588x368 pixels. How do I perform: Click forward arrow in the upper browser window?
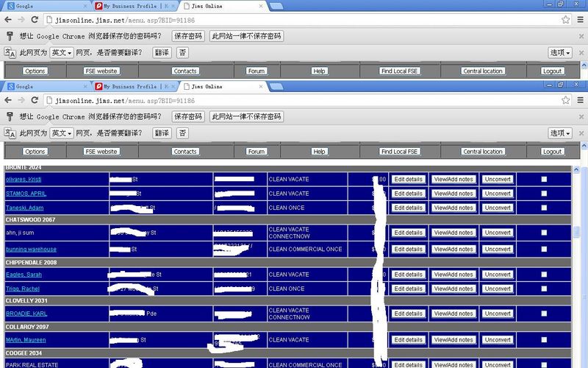(x=21, y=20)
